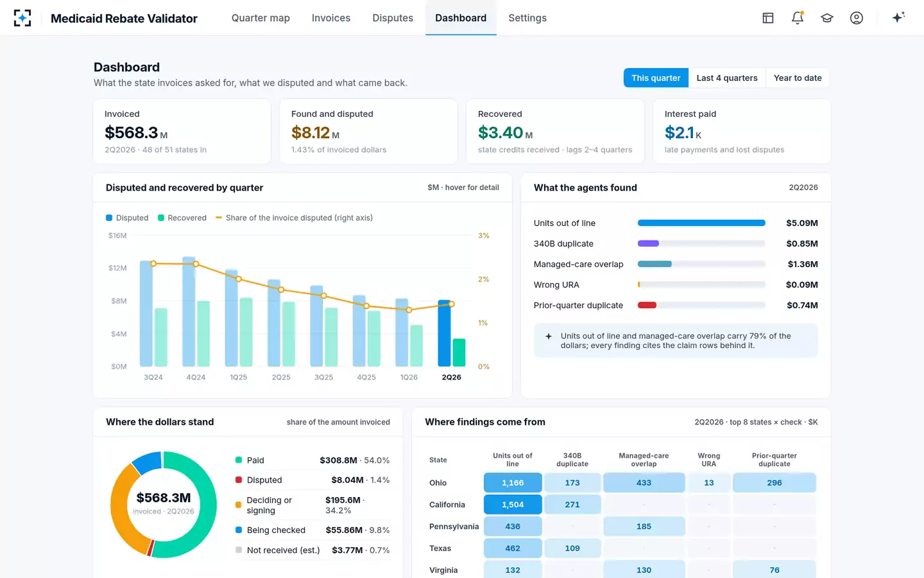Click Ohio's Wrong URA cell 13

pos(709,482)
